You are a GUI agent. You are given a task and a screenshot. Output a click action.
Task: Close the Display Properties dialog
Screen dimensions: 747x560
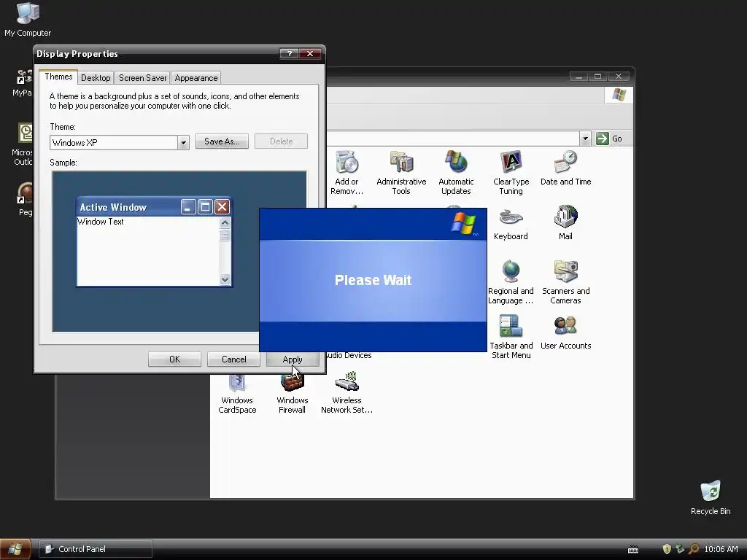click(310, 53)
